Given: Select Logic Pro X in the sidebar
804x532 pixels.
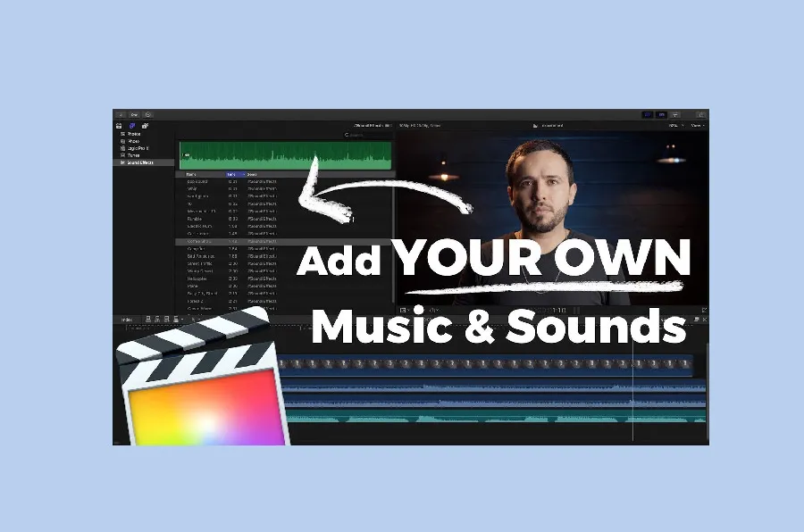Looking at the screenshot, I should click(x=138, y=148).
